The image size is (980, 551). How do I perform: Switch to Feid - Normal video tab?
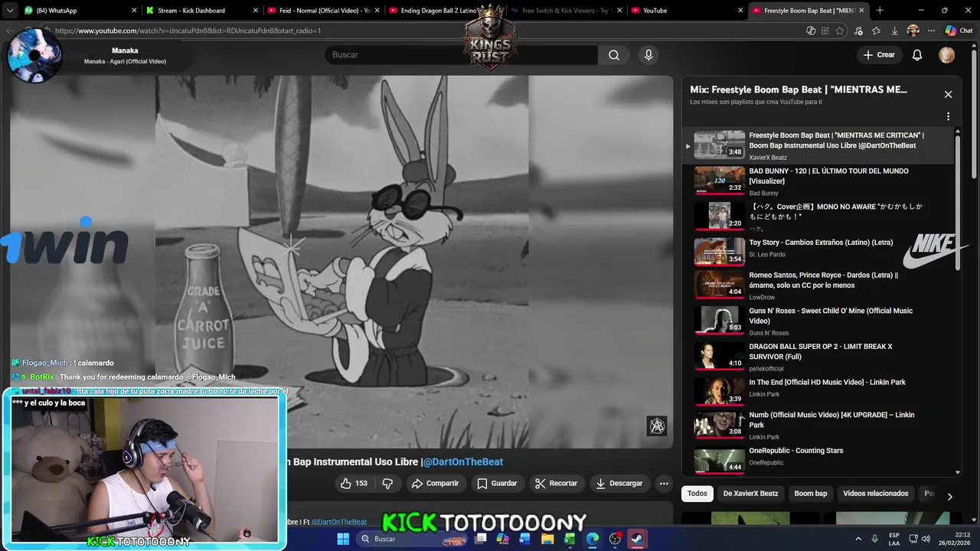[324, 11]
